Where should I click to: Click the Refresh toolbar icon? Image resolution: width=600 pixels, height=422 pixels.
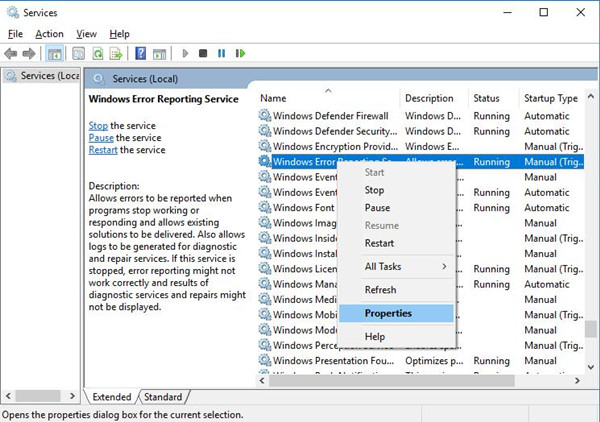tap(98, 54)
